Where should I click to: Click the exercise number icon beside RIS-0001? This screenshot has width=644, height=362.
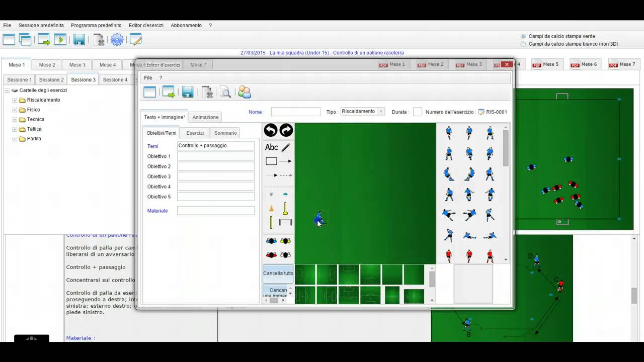coord(481,112)
